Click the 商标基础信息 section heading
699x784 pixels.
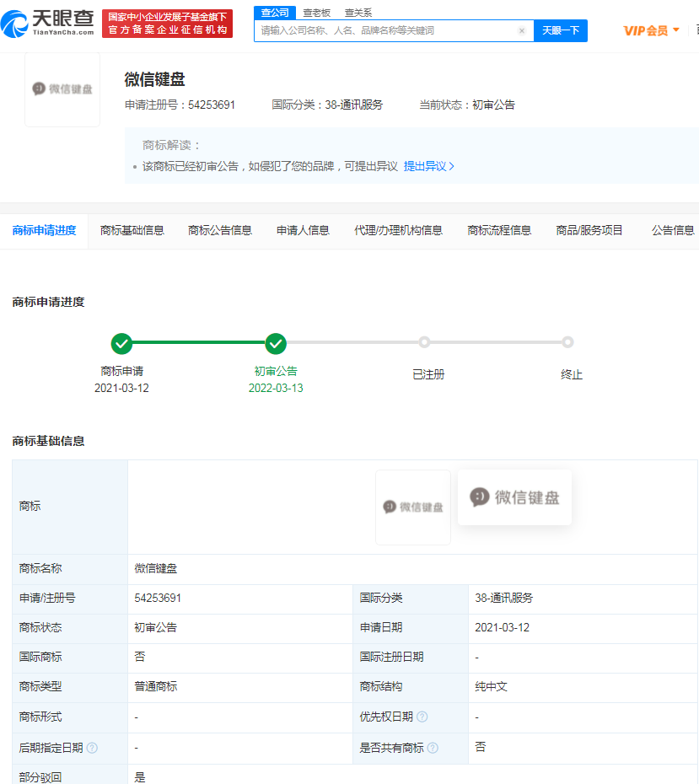48,441
